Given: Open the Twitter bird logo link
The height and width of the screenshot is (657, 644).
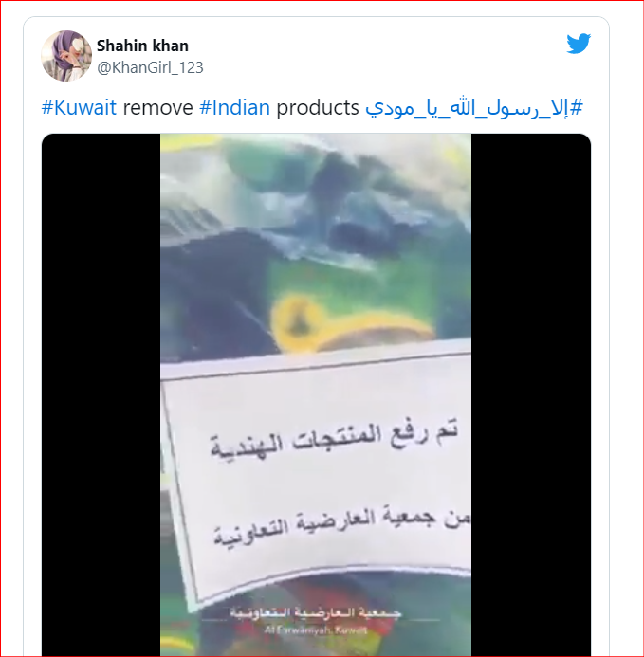Looking at the screenshot, I should [x=579, y=44].
